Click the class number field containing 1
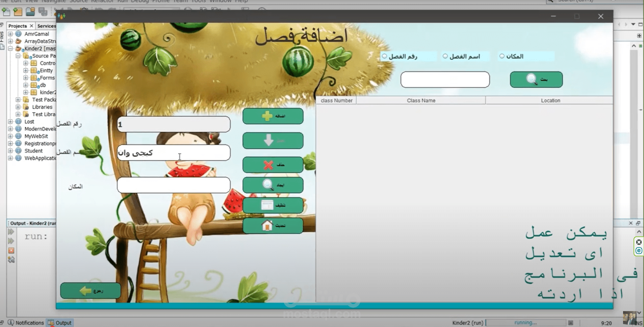This screenshot has height=327, width=644. 174,124
